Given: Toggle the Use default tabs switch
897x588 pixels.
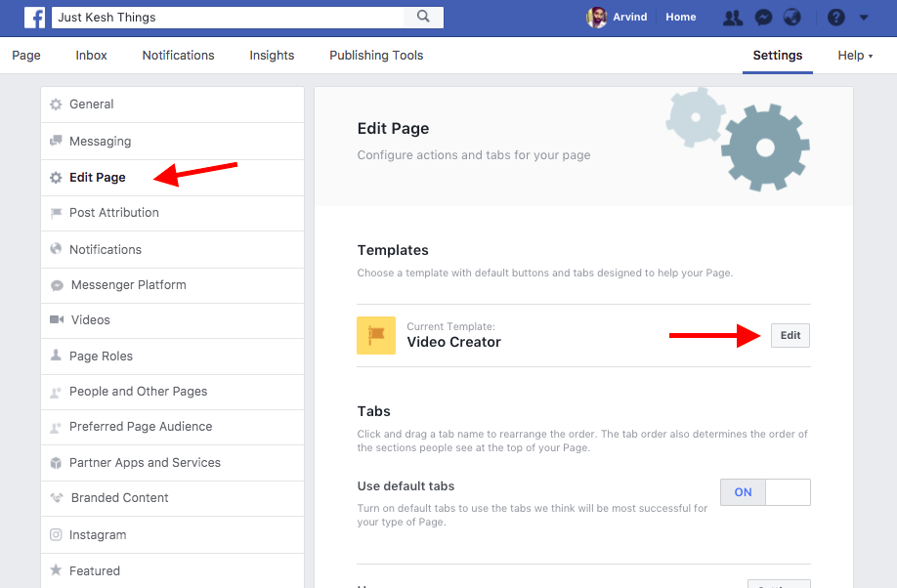Looking at the screenshot, I should [765, 492].
